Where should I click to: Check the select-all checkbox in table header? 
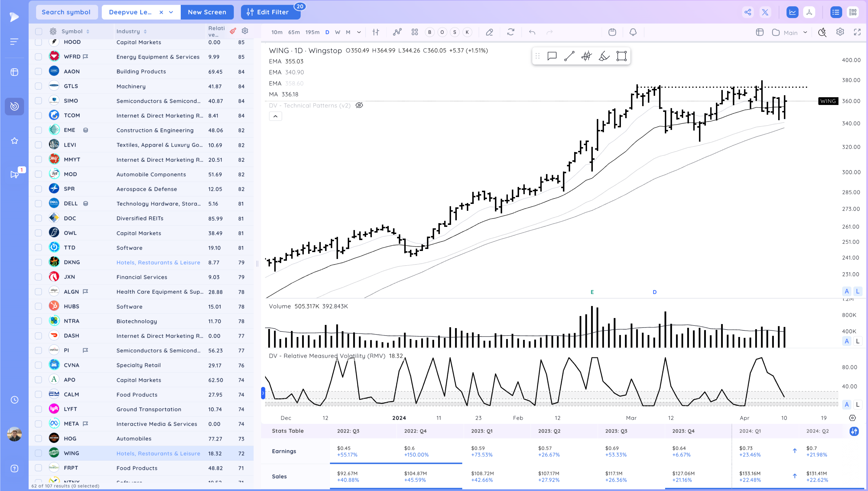38,31
